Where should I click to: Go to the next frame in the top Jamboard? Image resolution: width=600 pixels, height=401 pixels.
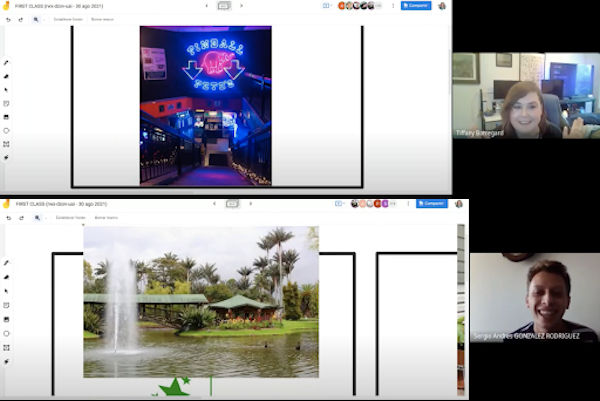pos(242,6)
